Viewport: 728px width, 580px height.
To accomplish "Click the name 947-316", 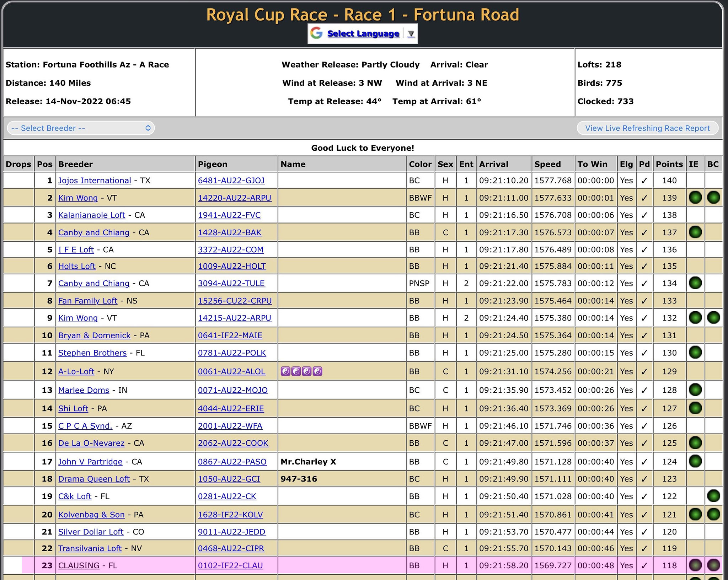I will (x=299, y=479).
